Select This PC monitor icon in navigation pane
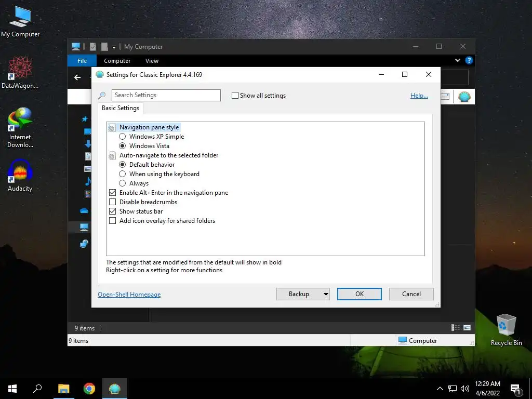The height and width of the screenshot is (399, 532). pyautogui.click(x=84, y=227)
